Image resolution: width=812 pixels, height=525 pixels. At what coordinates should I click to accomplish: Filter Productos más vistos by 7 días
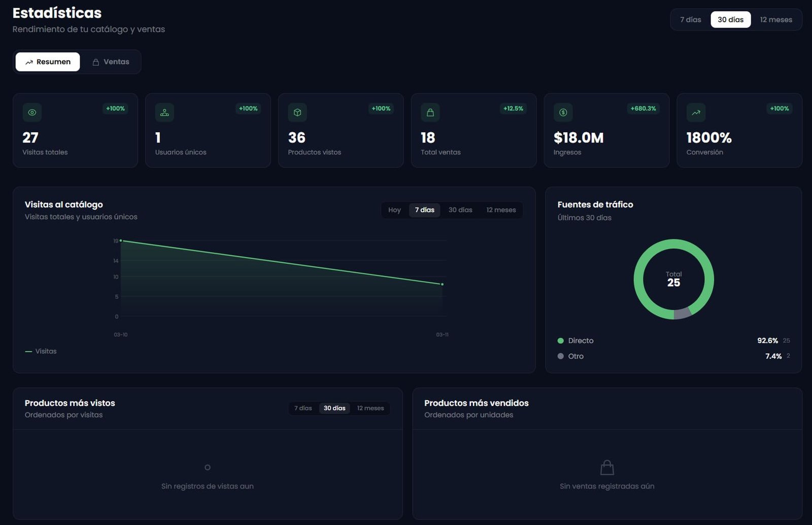coord(303,408)
